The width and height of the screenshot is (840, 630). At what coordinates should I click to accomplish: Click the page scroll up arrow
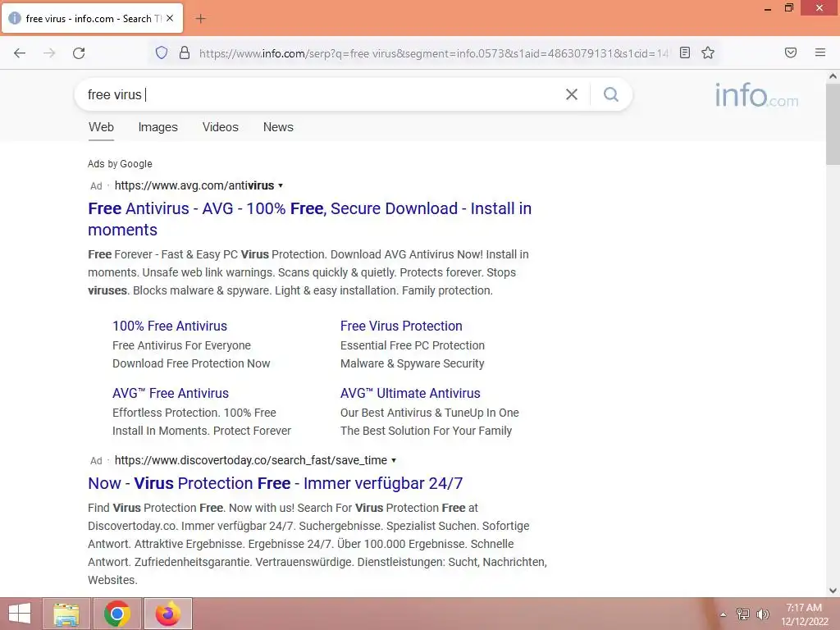(x=833, y=76)
